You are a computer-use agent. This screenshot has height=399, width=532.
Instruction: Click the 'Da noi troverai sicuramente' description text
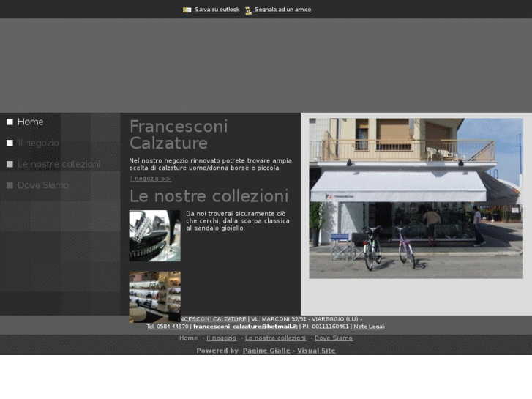pos(238,220)
